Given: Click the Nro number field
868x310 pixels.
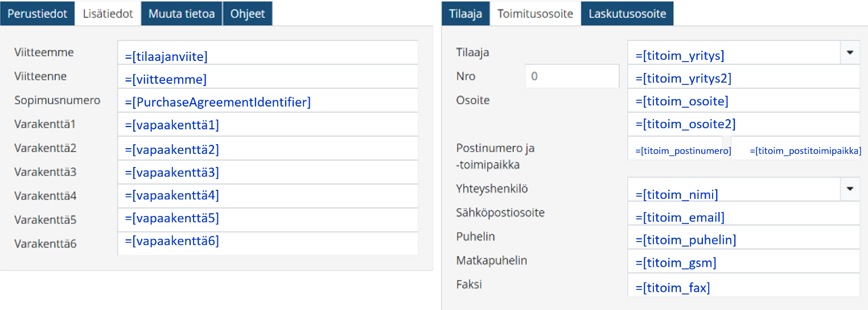Looking at the screenshot, I should [571, 76].
